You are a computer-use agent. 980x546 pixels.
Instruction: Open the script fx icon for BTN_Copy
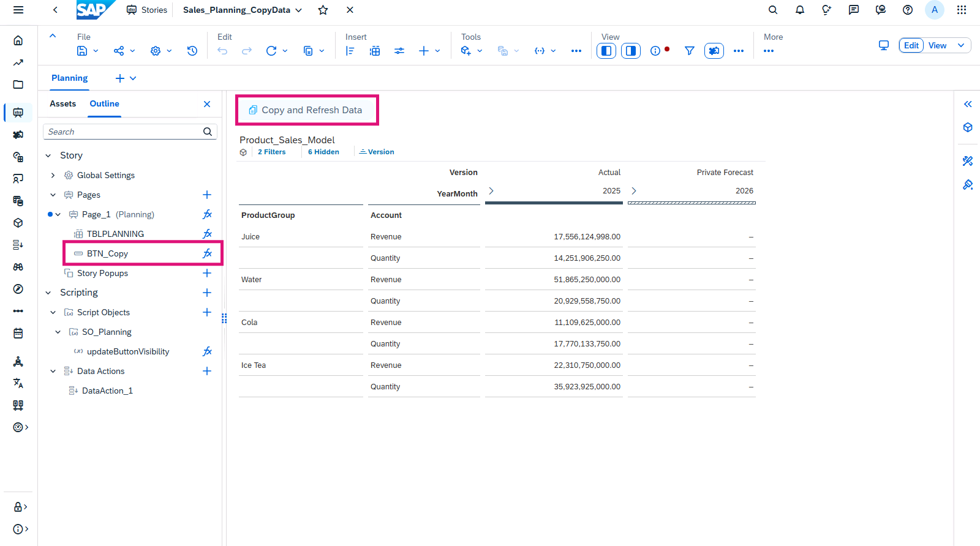[x=207, y=253]
